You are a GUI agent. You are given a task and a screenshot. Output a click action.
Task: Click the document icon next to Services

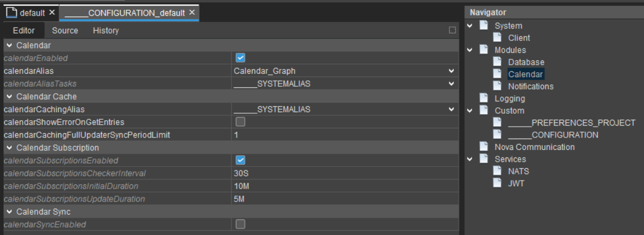pos(484,158)
